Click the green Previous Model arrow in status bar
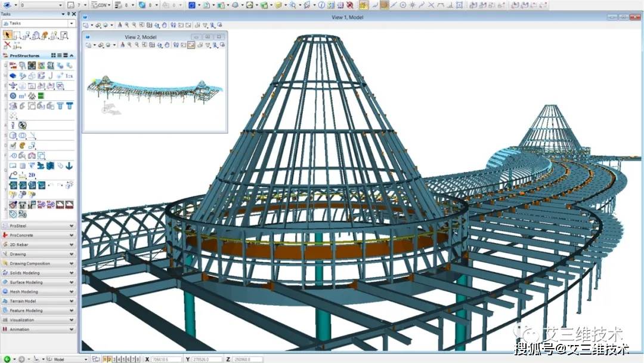 point(7,359)
